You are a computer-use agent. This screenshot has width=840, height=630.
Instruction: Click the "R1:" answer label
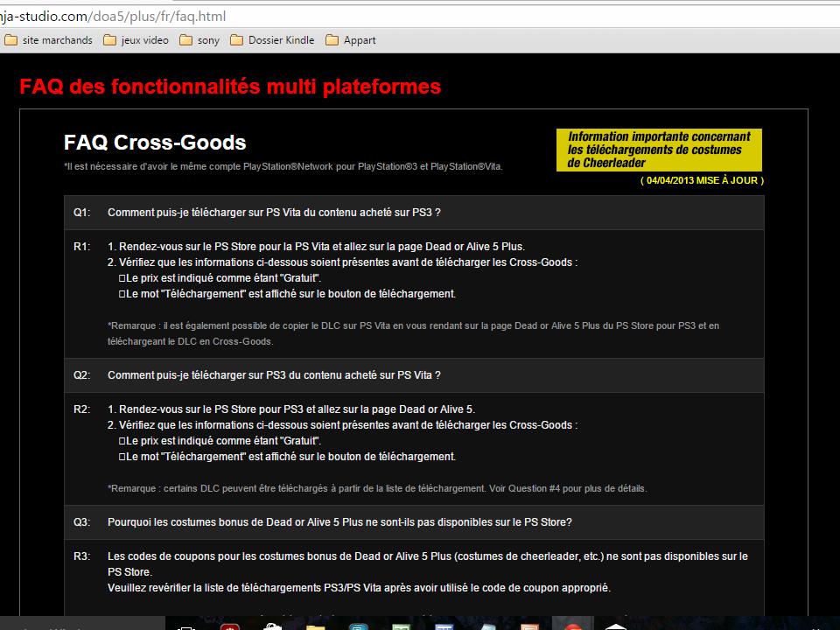(x=82, y=247)
